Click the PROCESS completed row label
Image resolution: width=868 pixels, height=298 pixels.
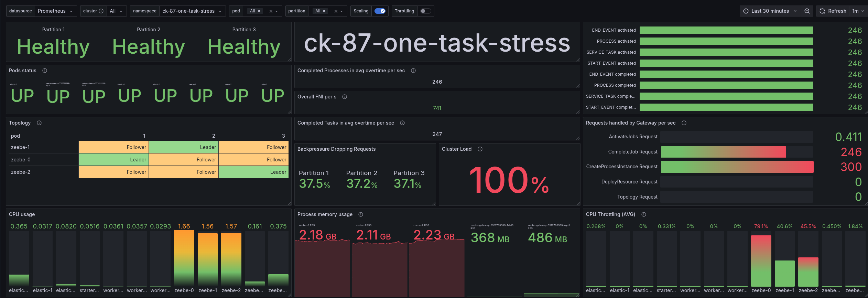pyautogui.click(x=615, y=85)
